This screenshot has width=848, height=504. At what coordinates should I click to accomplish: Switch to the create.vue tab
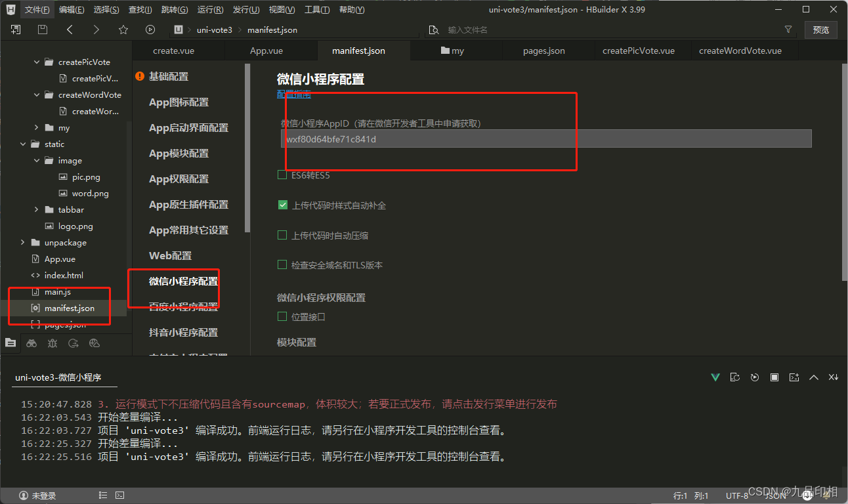(x=174, y=51)
